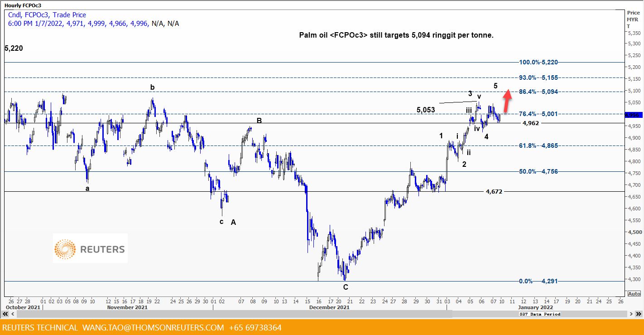Click the 'November 2021' month label
Viewport: 644px width, 335px height.
(127, 307)
